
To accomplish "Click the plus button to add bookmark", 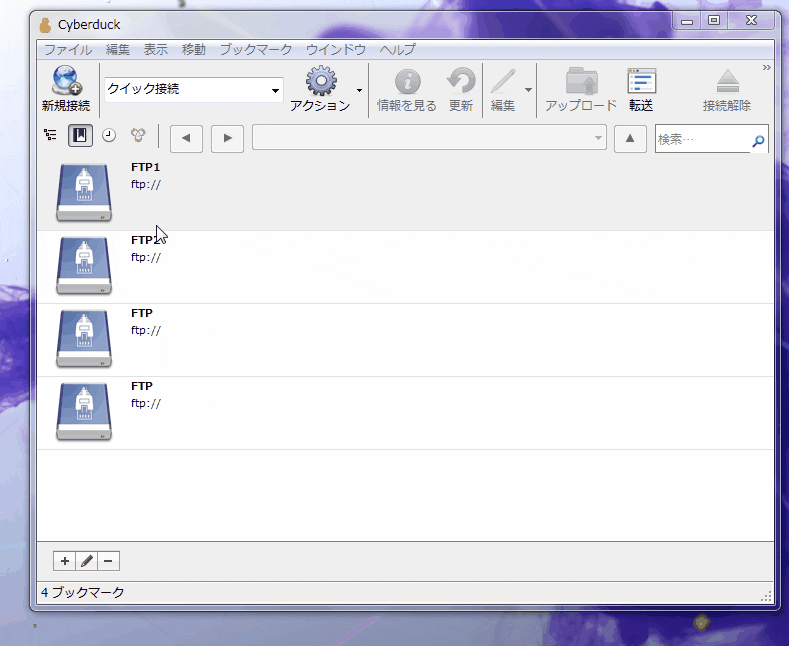I will click(x=65, y=561).
